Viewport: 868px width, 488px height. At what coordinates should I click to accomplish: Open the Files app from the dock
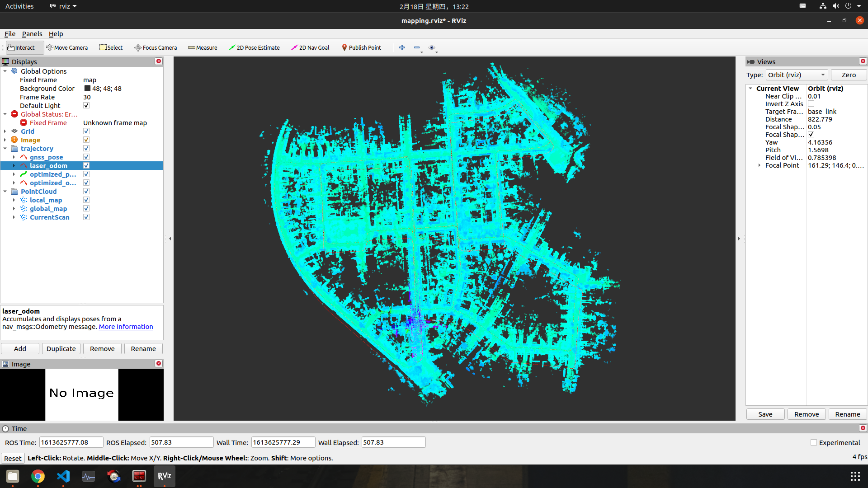[13, 476]
